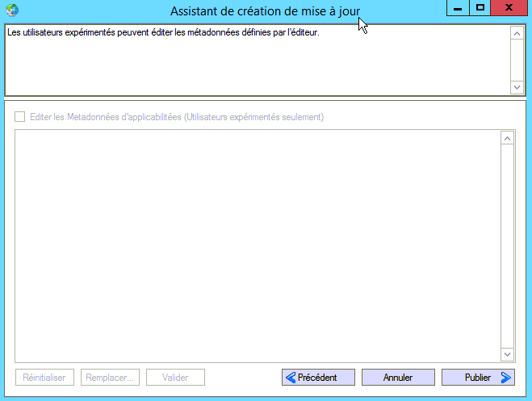Click the Valider button
The width and height of the screenshot is (532, 401).
pos(175,377)
